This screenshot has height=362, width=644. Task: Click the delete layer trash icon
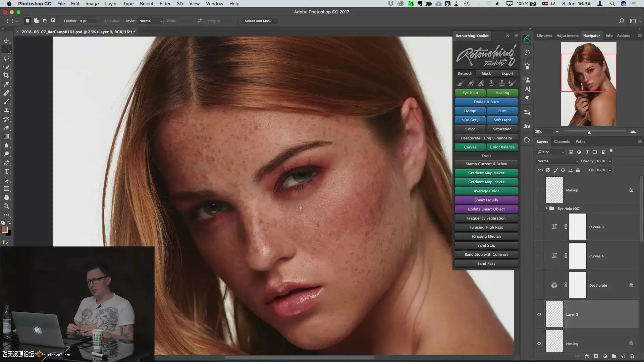coord(632,356)
